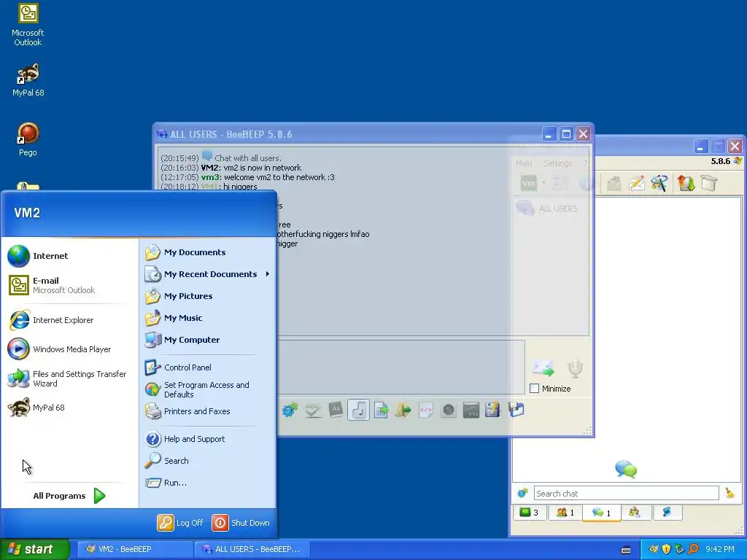Click the Aa dictionary book icon
747x560 pixels.
(336, 410)
